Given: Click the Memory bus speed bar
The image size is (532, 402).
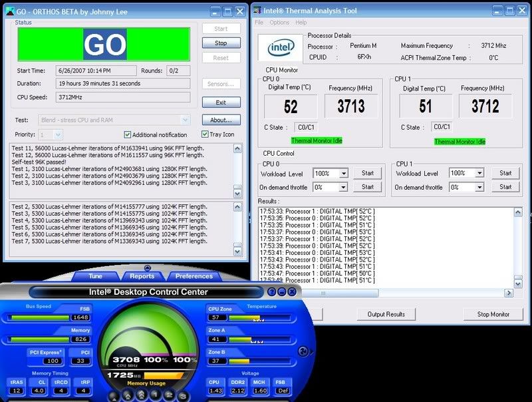Looking at the screenshot, I should point(39,339).
